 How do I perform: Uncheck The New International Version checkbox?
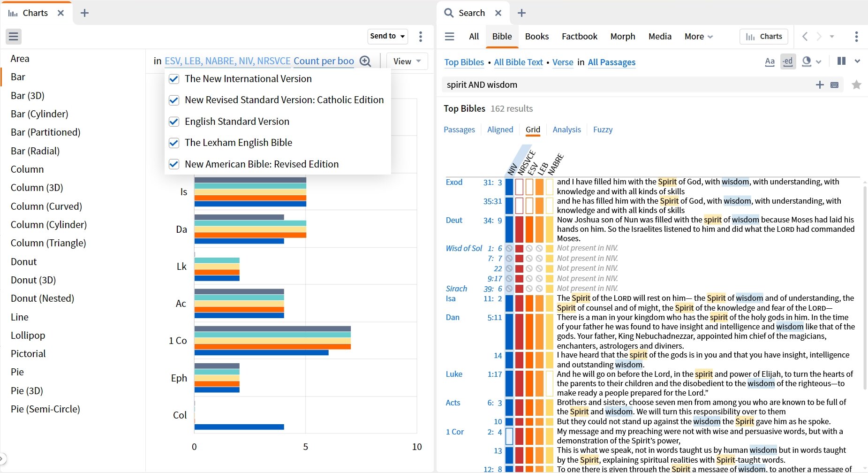174,79
